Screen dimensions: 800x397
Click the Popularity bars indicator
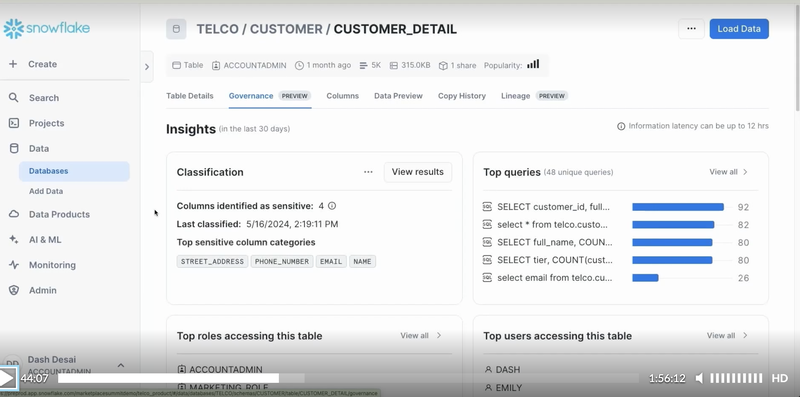click(533, 64)
